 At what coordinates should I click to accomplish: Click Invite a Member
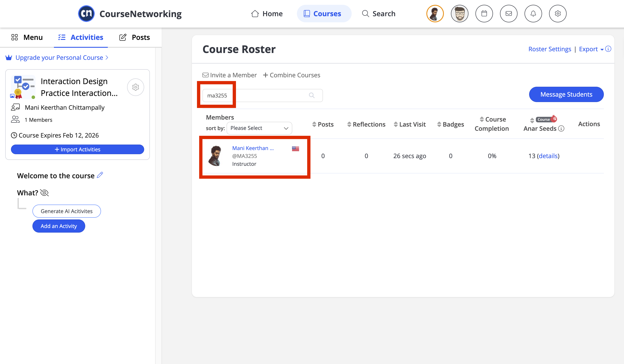click(230, 75)
